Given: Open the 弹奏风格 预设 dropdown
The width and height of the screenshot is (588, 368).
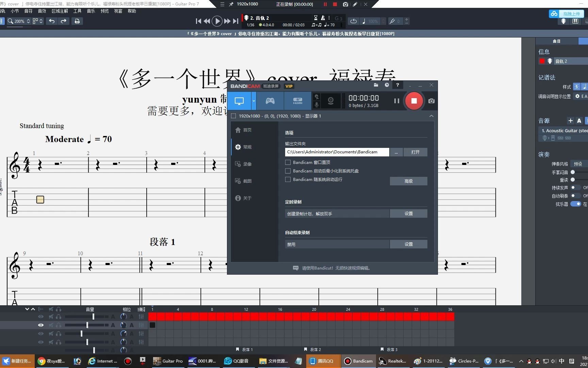Looking at the screenshot, I should (x=579, y=164).
